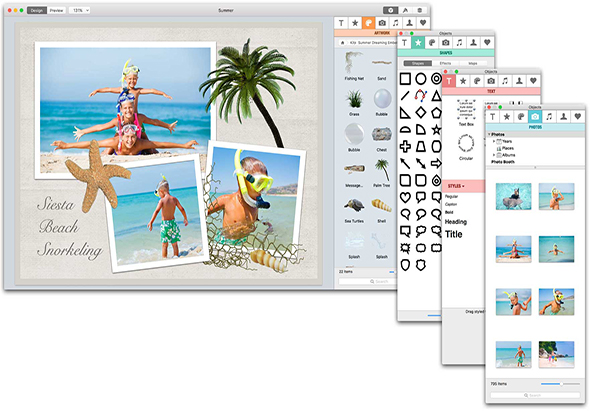Apply the Title text style

click(453, 234)
